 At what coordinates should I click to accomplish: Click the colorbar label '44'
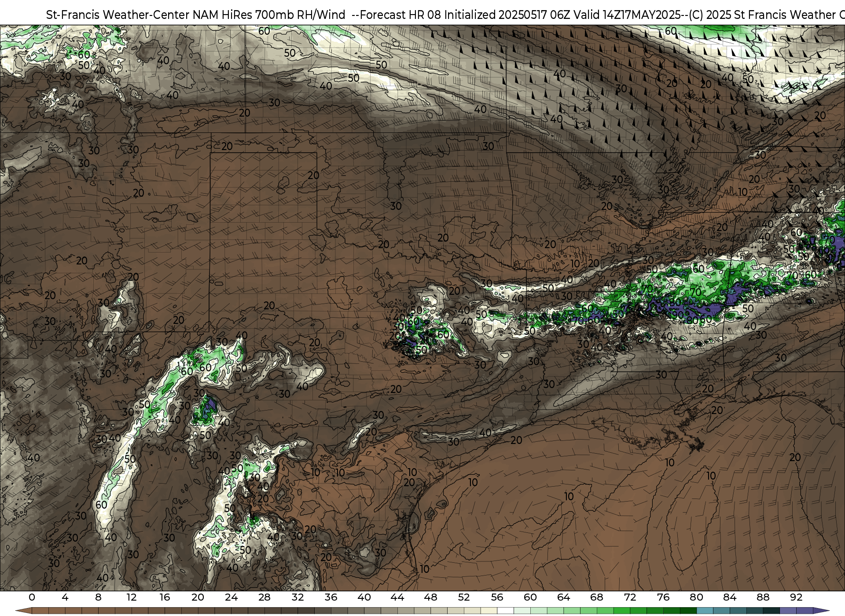point(397,598)
